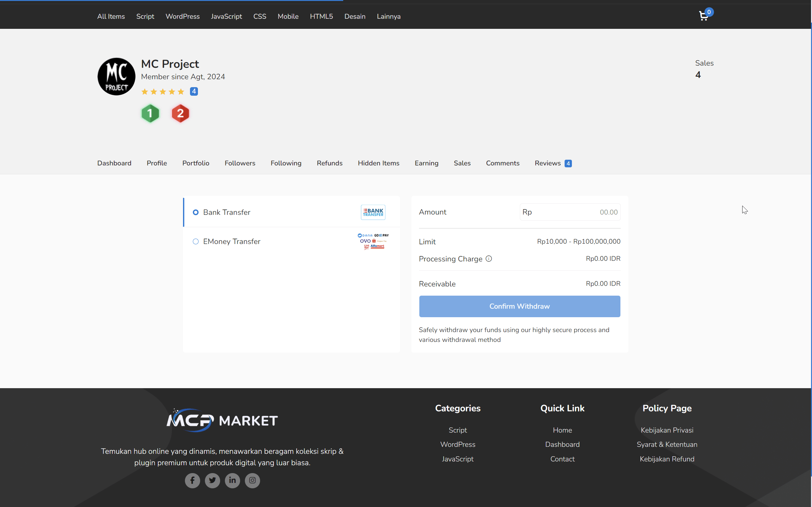The image size is (812, 507).
Task: Click the Instagram social icon
Action: tap(252, 480)
